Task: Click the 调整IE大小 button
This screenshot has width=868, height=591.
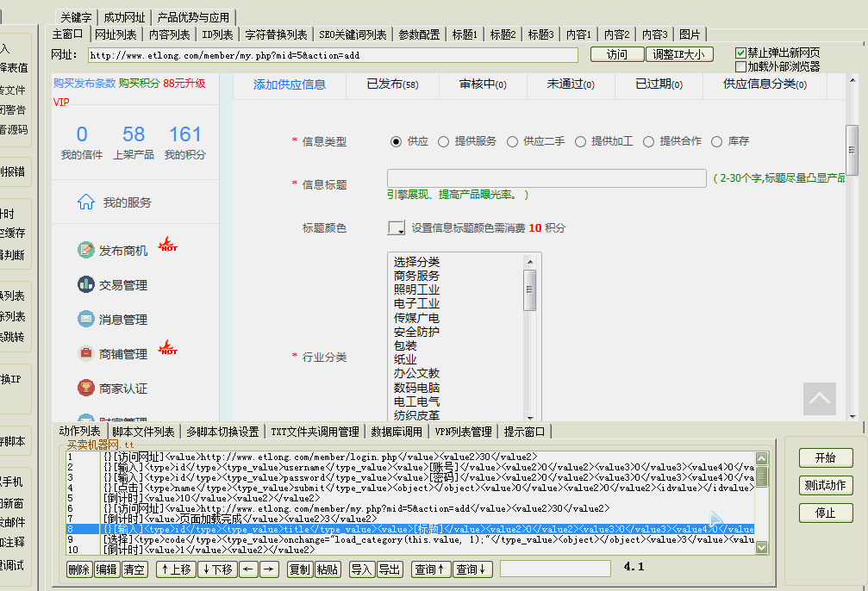Action: [x=678, y=54]
